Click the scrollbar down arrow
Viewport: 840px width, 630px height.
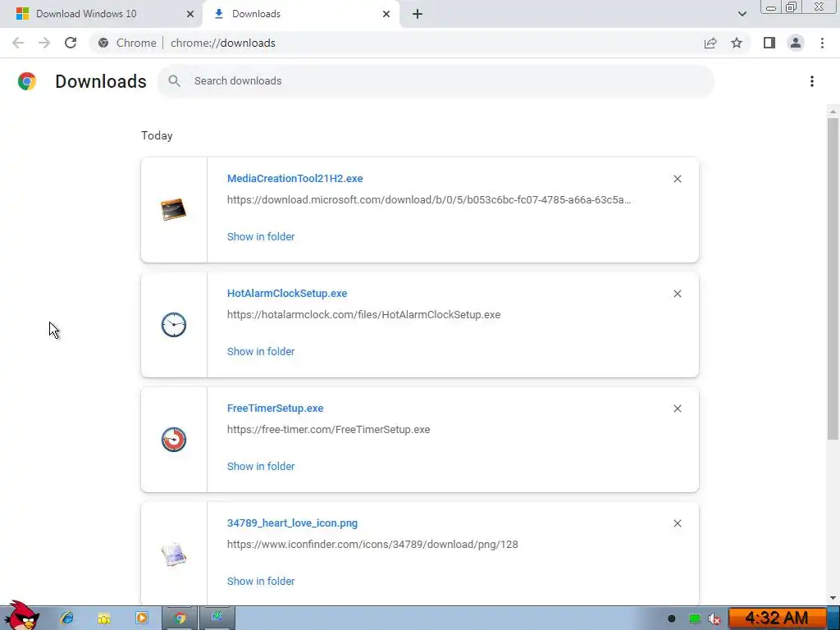pos(833,598)
